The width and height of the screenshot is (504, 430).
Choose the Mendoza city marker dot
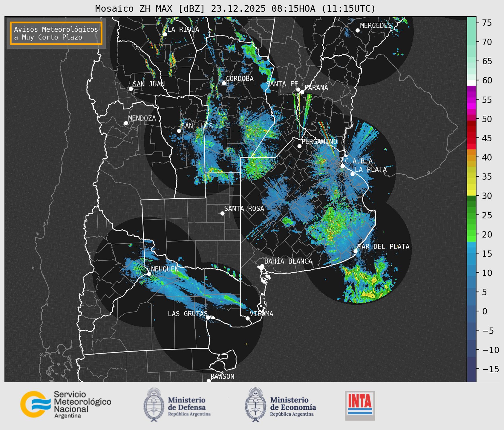pyautogui.click(x=126, y=123)
